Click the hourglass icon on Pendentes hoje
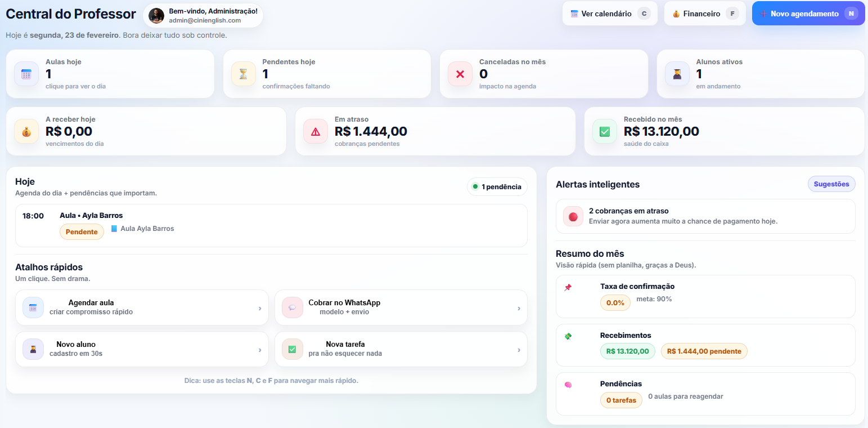 [x=243, y=74]
